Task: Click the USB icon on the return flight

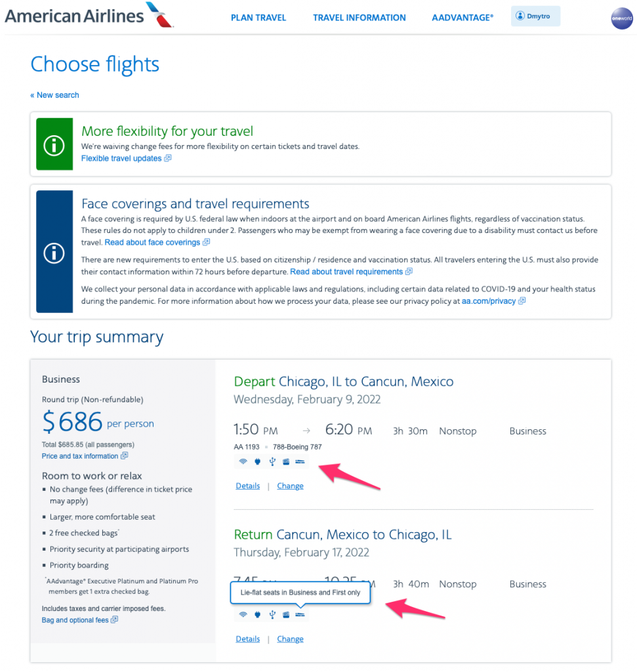Action: [x=272, y=614]
